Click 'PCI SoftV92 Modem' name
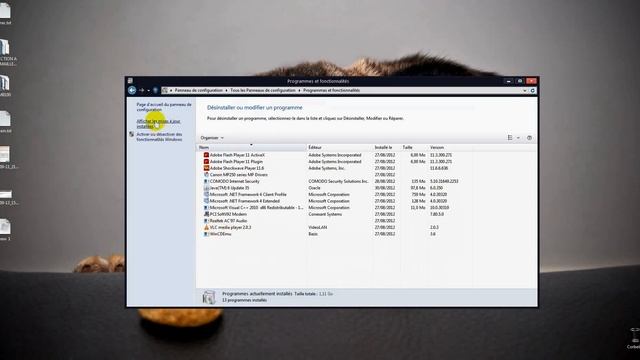Image resolution: width=640 pixels, height=360 pixels. pos(228,214)
